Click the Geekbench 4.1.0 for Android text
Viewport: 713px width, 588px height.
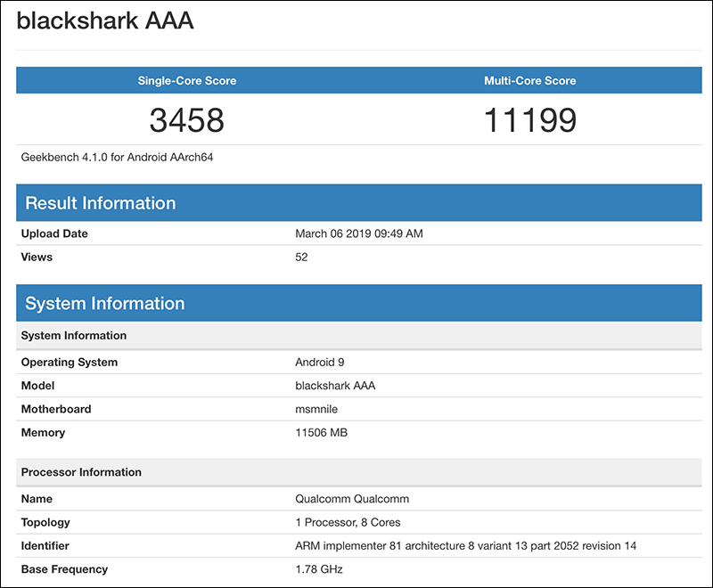point(117,157)
